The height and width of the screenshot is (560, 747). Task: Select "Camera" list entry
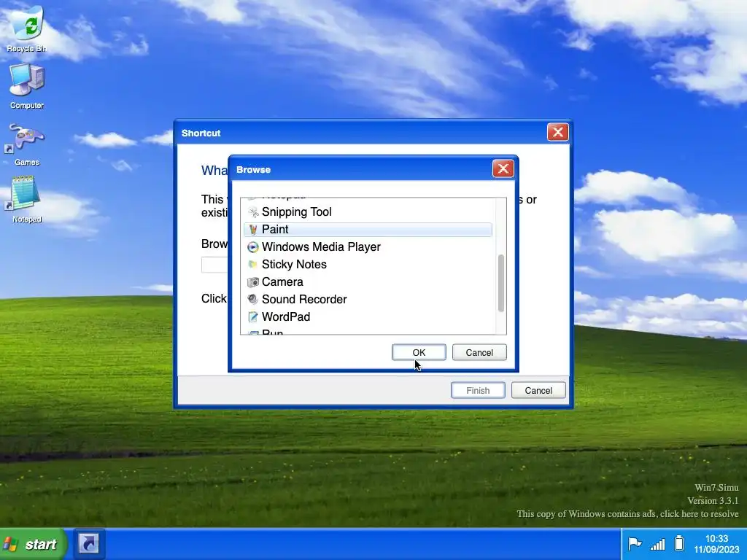pyautogui.click(x=368, y=282)
